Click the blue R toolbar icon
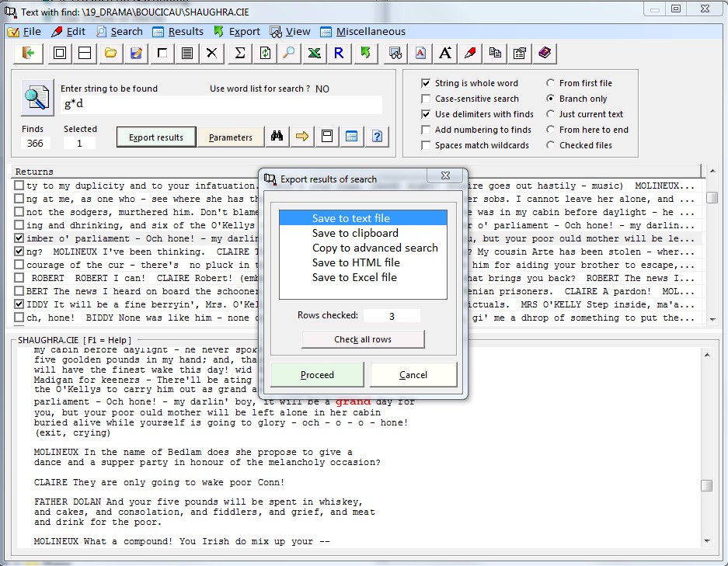Viewport: 728px width, 566px height. point(339,53)
